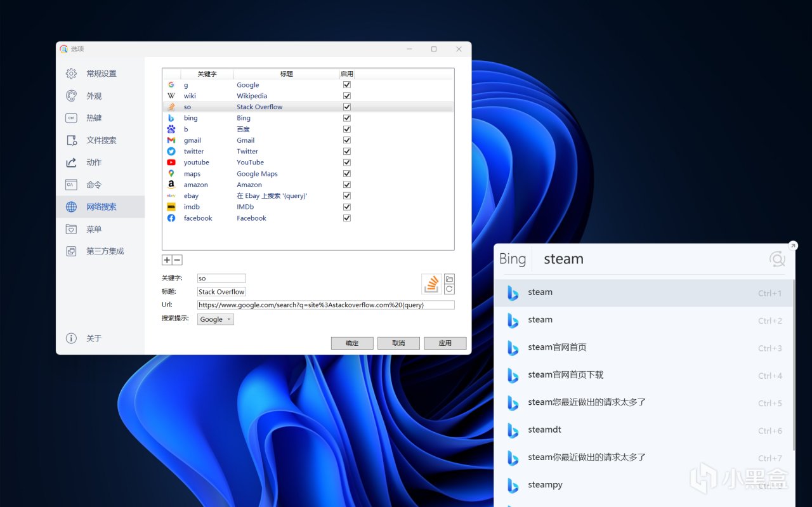812x507 pixels.
Task: Uncheck the Amazon enabled checkbox
Action: click(x=347, y=185)
